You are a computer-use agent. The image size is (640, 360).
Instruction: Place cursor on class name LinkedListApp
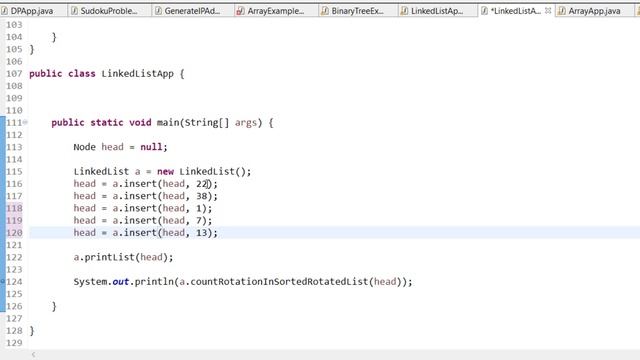coord(138,74)
